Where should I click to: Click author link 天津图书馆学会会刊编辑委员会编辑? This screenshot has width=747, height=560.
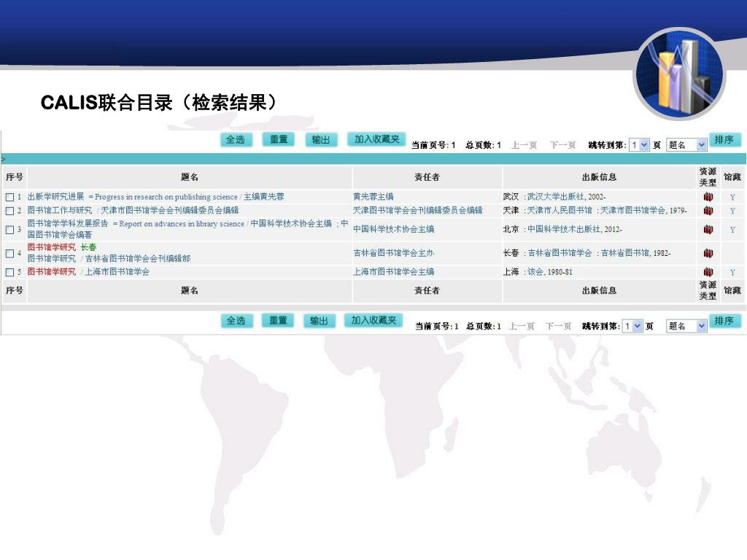418,211
